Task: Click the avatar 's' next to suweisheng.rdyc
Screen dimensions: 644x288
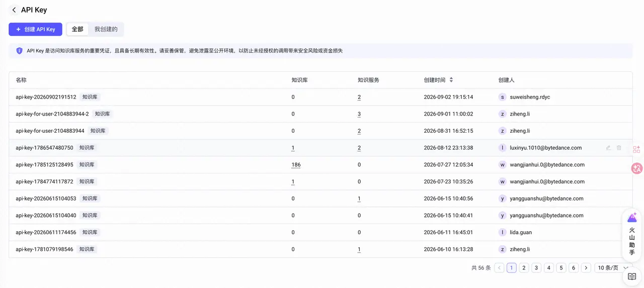Action: coord(502,97)
